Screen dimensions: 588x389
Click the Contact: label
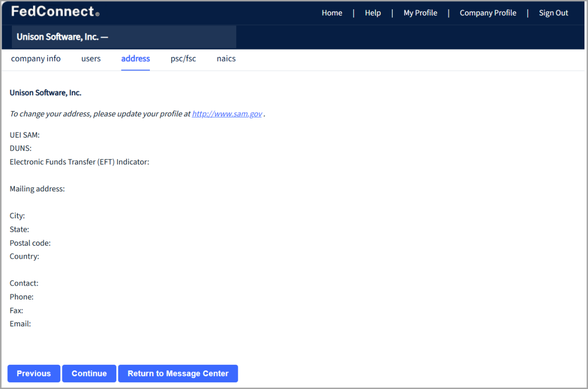pos(24,283)
